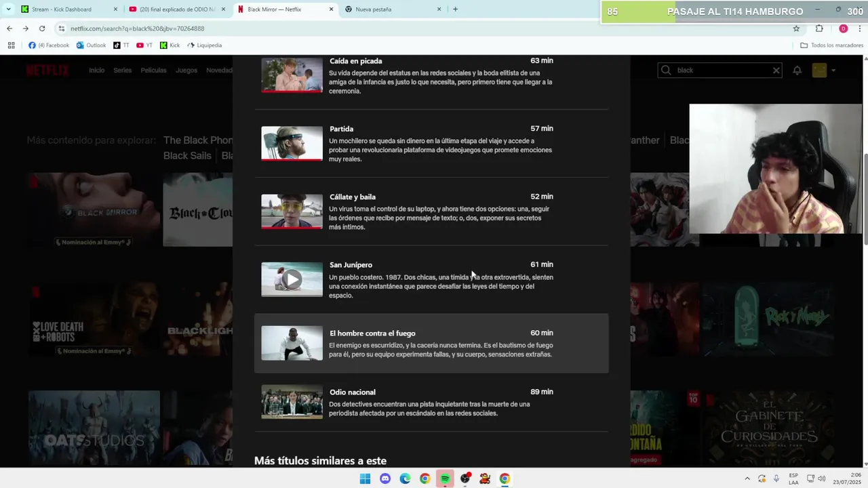Switch the ESP LAA input language
The image size is (868, 488).
[x=793, y=479]
